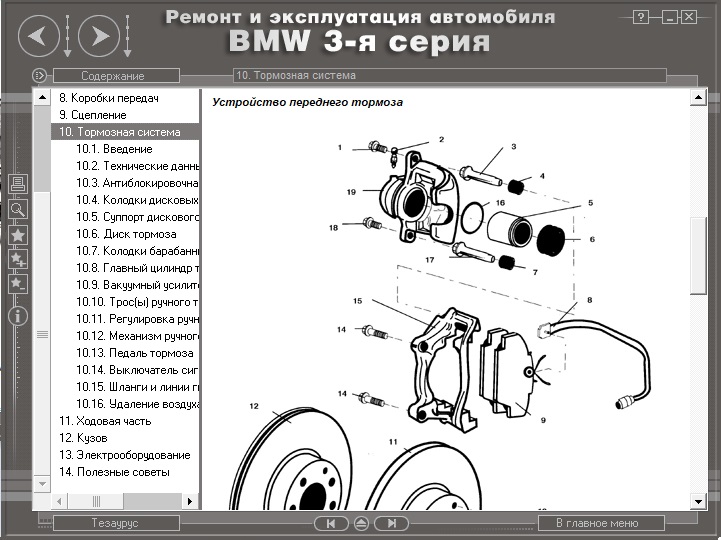Click the contents horizontal scrollbar thumb

coord(96,501)
